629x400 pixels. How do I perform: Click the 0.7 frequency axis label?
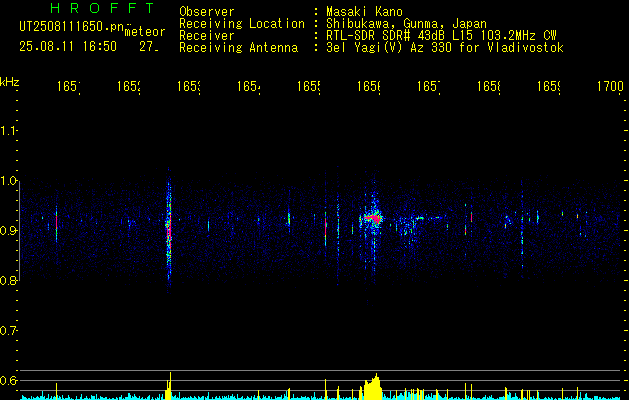(8, 330)
